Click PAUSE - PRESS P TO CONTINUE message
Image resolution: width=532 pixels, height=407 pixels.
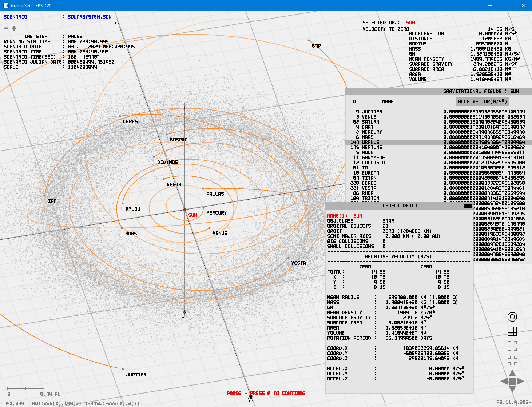[266, 393]
